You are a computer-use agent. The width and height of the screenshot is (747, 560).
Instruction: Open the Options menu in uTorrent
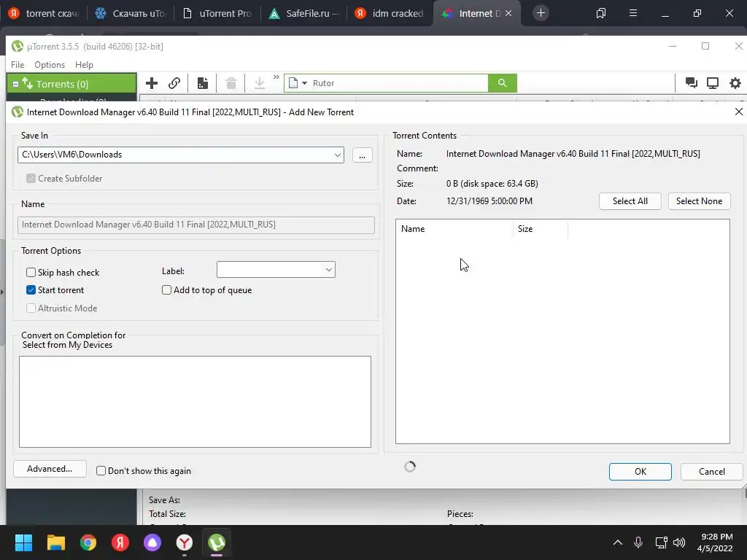[x=50, y=65]
